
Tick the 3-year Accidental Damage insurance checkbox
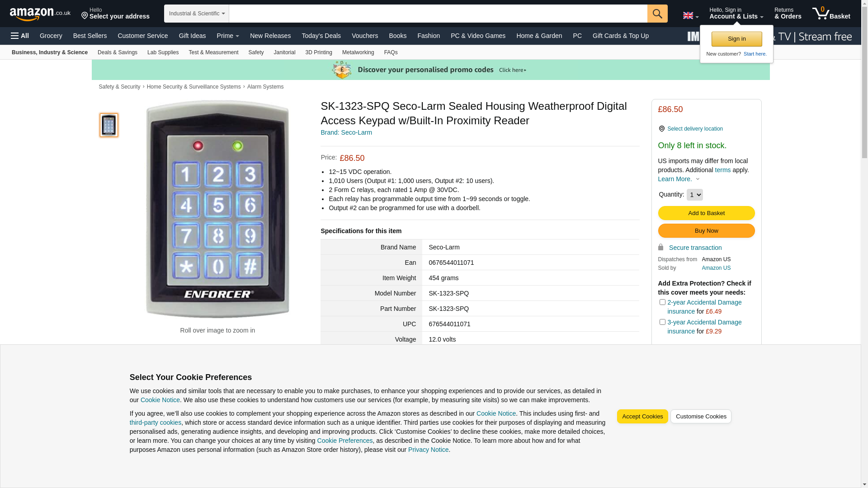[662, 322]
